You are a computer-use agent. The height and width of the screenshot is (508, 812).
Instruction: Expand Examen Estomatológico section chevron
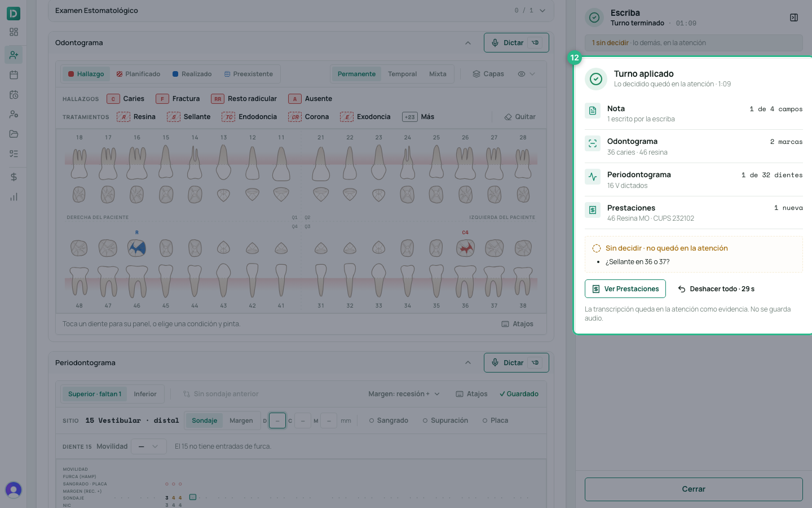(542, 11)
